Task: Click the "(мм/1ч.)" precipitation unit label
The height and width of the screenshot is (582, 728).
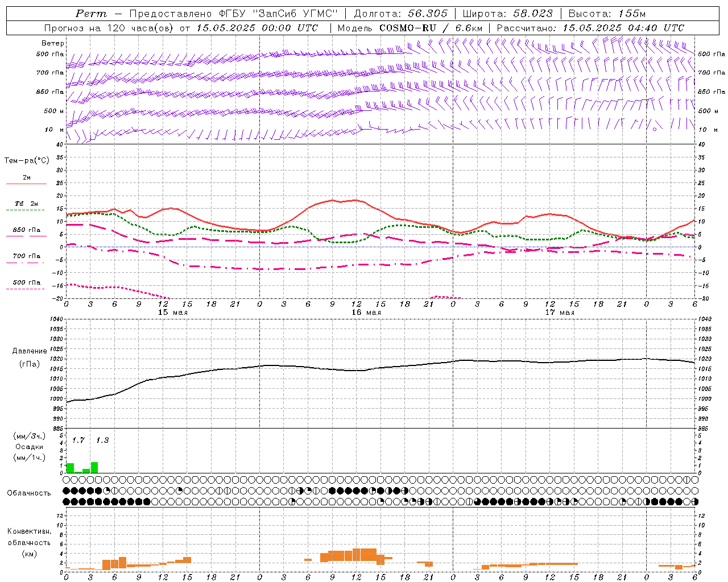Action: coord(29,458)
